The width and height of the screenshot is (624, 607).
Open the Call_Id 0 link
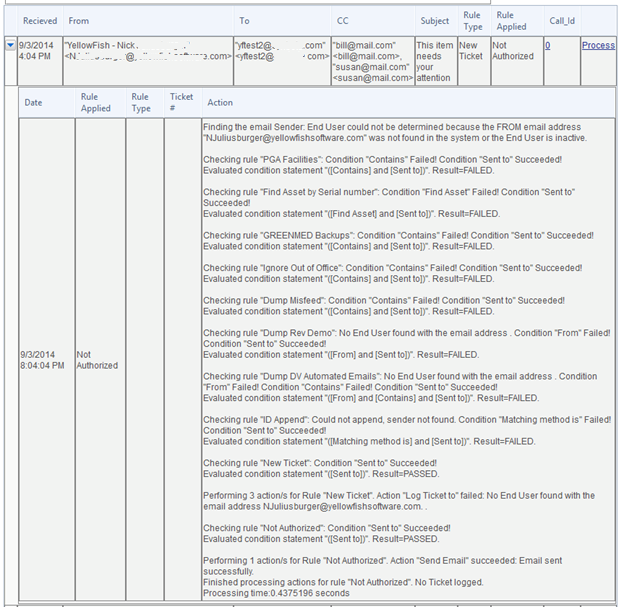pyautogui.click(x=548, y=45)
